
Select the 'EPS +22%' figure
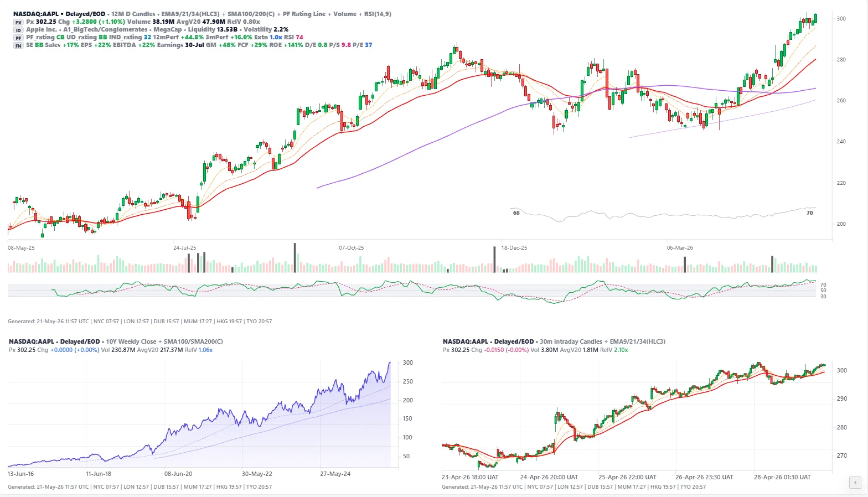pyautogui.click(x=96, y=45)
